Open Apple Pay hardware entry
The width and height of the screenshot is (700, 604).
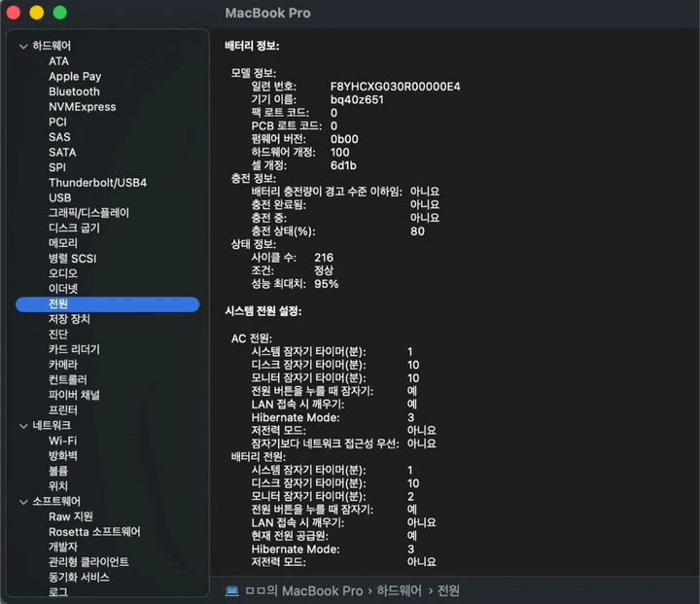tap(75, 77)
